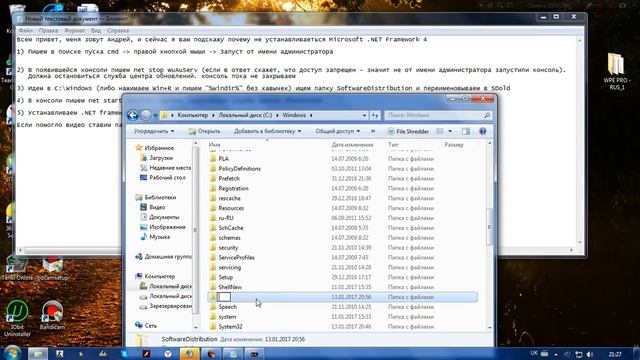Select the PolicyDefinitions folder row
The height and width of the screenshot is (360, 640).
pos(342,169)
